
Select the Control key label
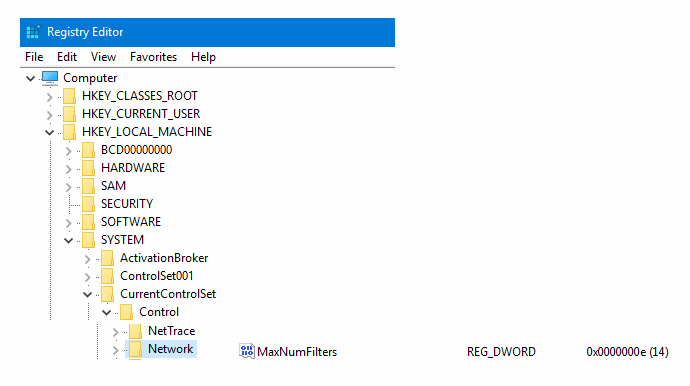[x=159, y=312]
